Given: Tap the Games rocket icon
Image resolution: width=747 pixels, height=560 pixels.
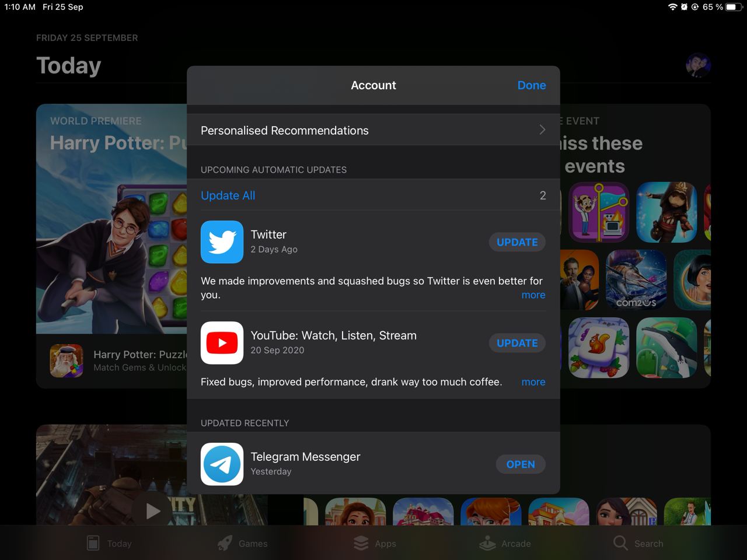Looking at the screenshot, I should [x=225, y=543].
